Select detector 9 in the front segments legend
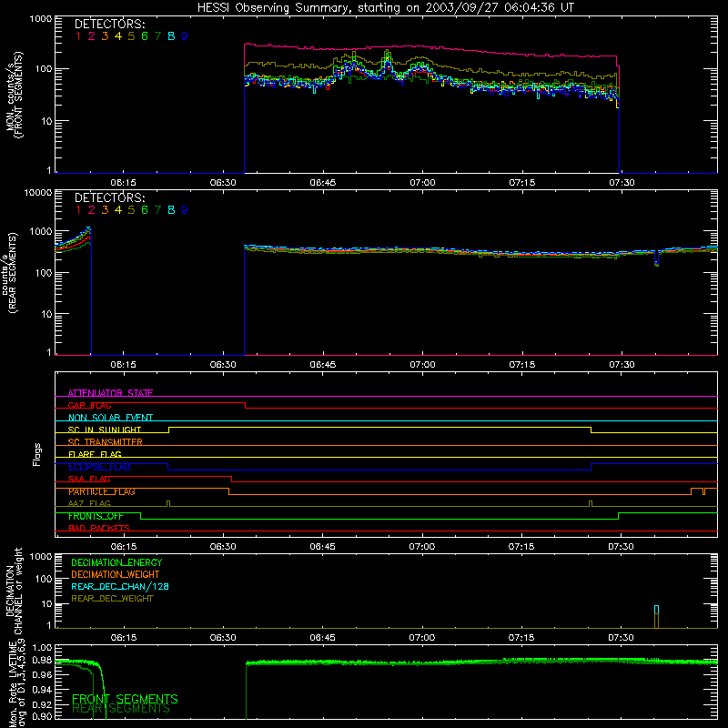Screen dimensions: 728x728 click(x=185, y=36)
